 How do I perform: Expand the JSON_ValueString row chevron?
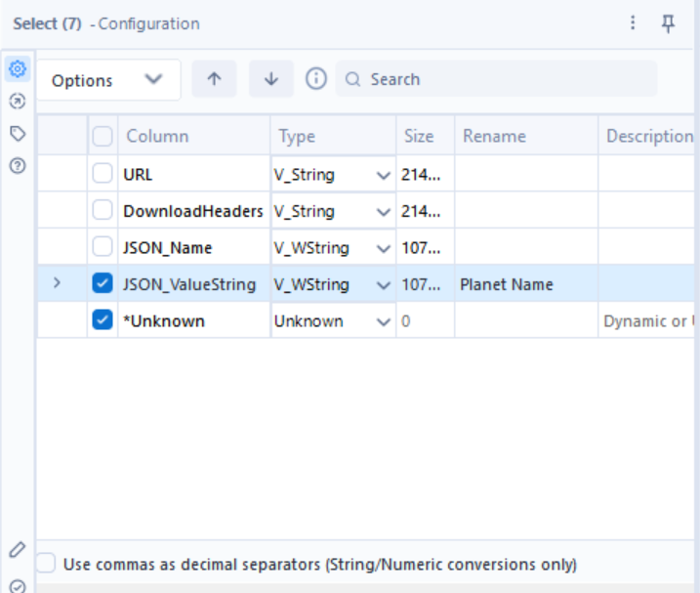point(57,283)
